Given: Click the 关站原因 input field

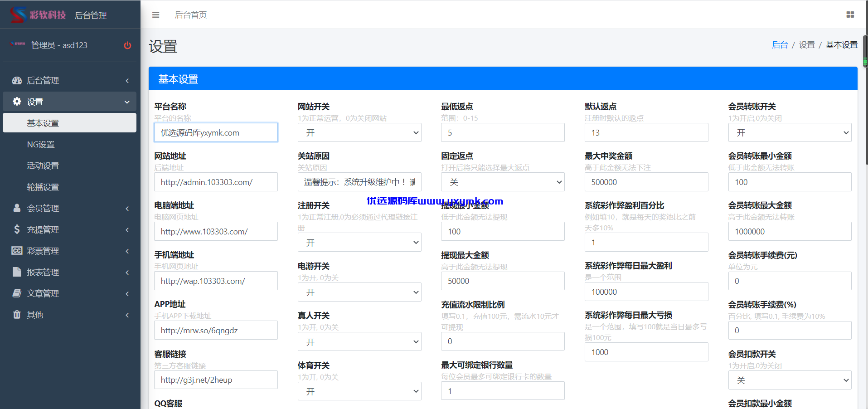Looking at the screenshot, I should pyautogui.click(x=359, y=182).
